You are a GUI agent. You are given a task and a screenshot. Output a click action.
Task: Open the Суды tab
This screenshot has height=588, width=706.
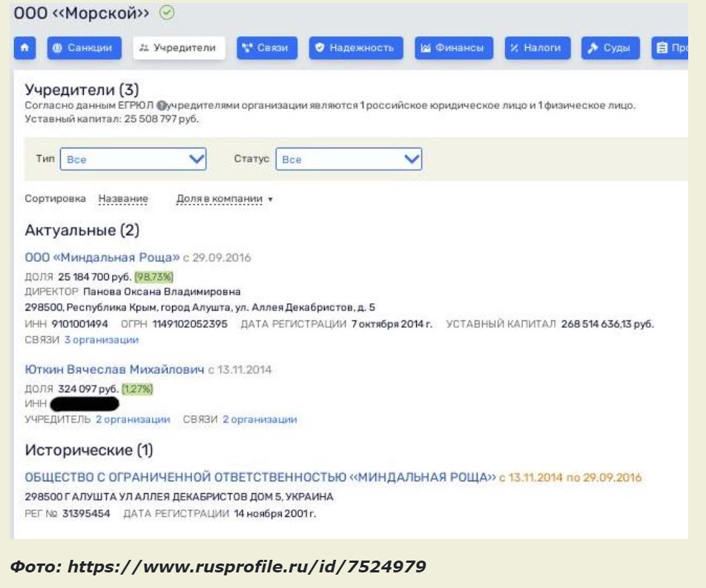(609, 48)
